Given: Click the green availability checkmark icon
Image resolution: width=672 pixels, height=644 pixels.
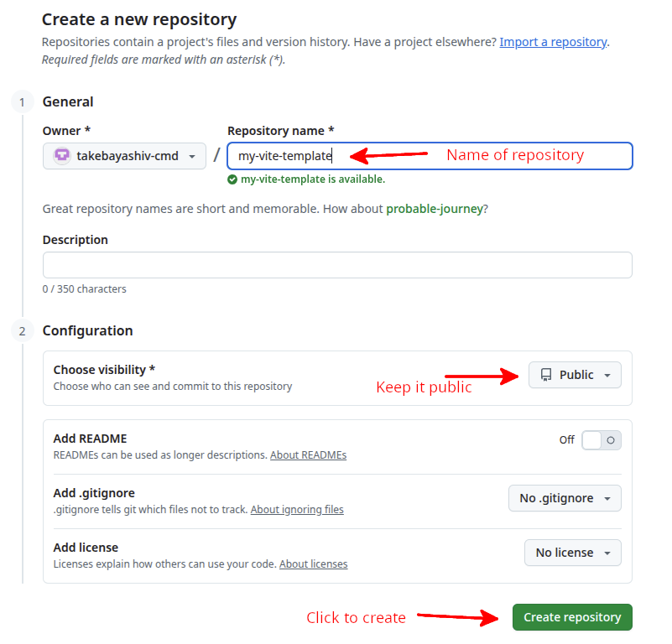Looking at the screenshot, I should [232, 179].
